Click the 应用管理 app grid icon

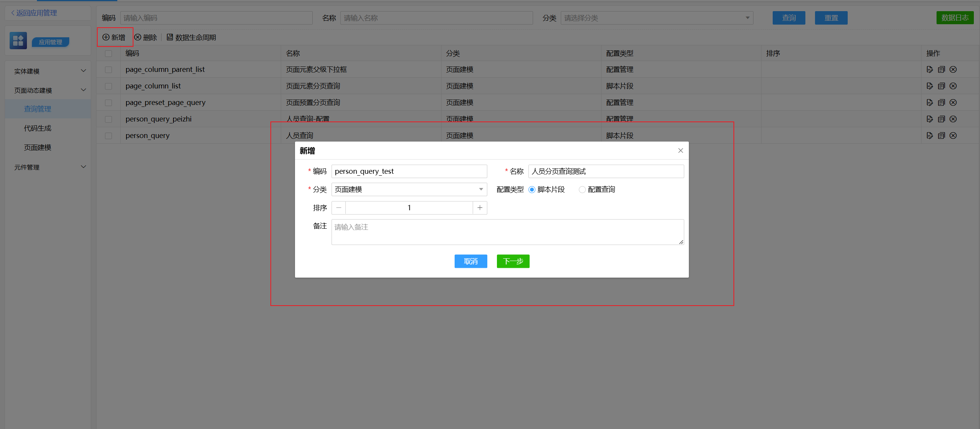point(18,41)
